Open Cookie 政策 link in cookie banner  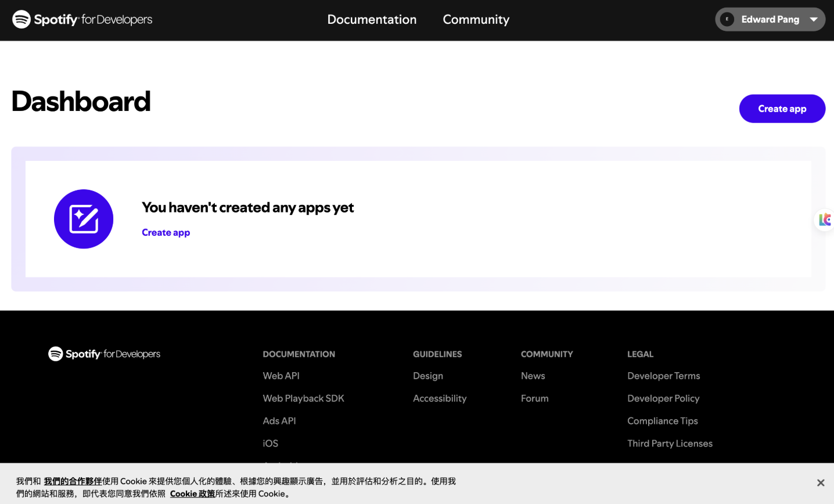pos(192,494)
